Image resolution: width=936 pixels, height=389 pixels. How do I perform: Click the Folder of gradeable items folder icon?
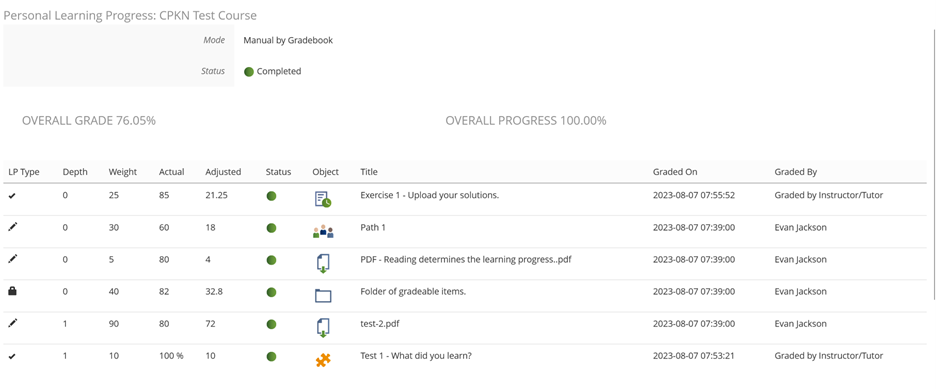(323, 295)
